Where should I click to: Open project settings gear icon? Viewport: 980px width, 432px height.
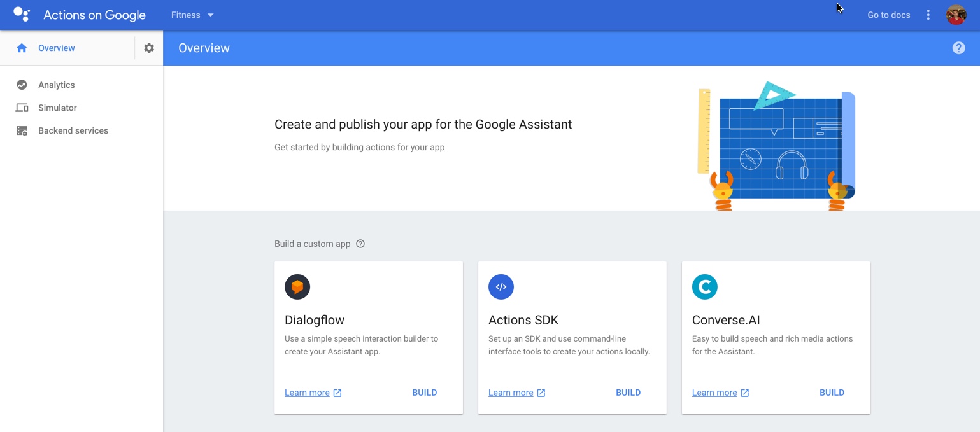coord(149,48)
